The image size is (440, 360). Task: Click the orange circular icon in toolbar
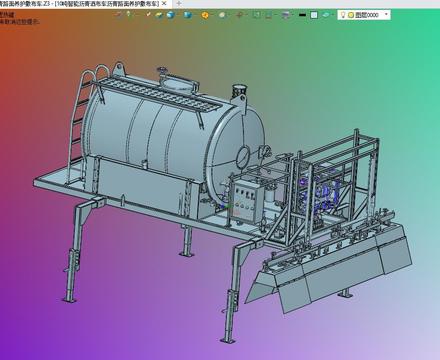coord(205,15)
